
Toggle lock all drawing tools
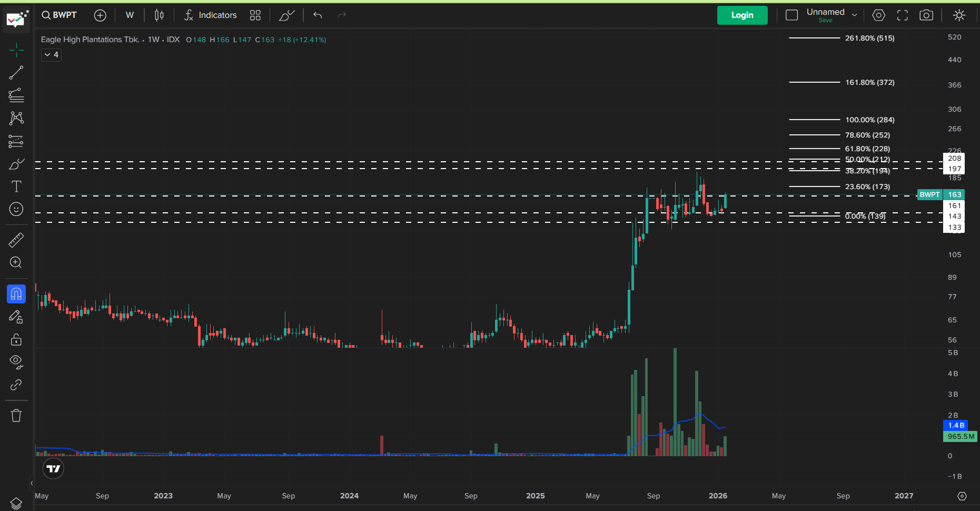tap(16, 339)
